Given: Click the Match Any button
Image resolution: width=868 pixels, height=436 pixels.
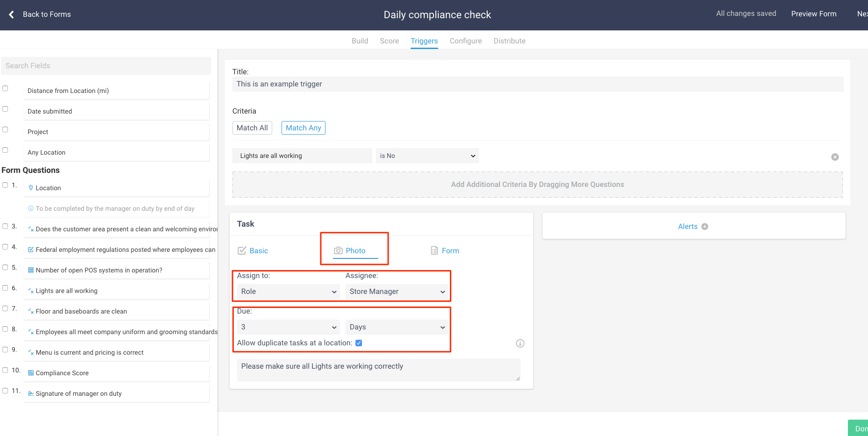Looking at the screenshot, I should click(x=304, y=128).
